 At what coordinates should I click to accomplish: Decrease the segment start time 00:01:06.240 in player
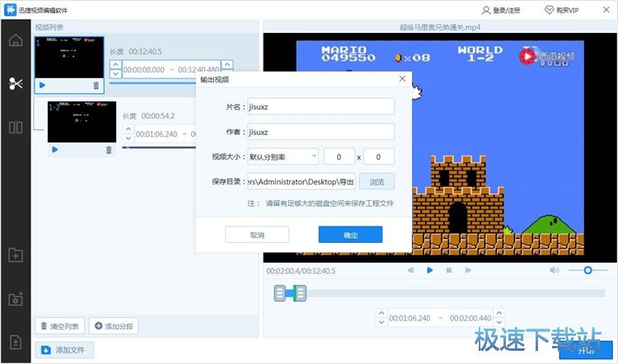coord(382,322)
